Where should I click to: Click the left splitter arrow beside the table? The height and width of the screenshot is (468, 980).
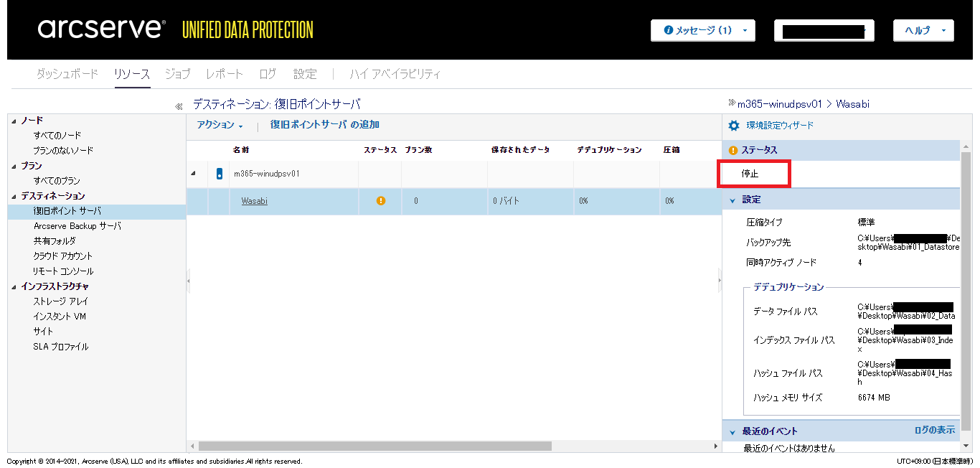pos(189,281)
